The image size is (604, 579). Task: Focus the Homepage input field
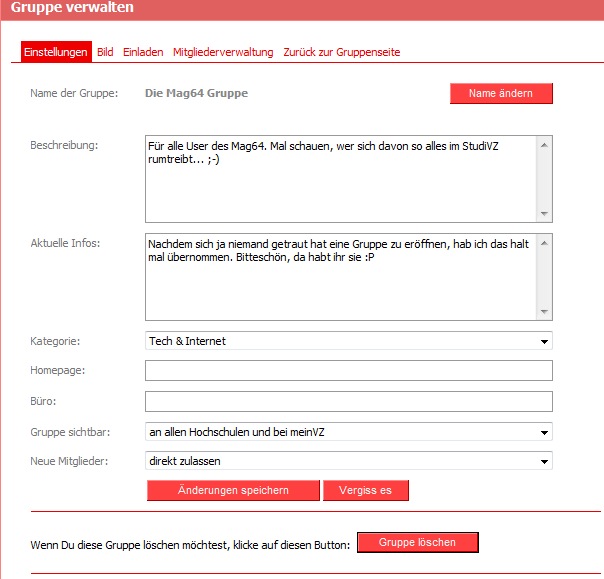click(x=349, y=370)
